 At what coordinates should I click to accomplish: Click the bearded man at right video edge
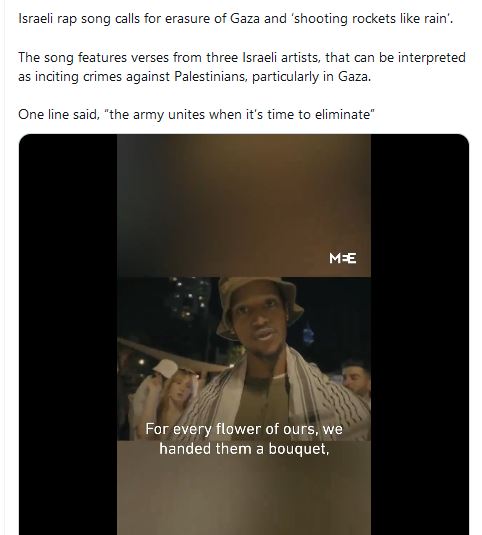pyautogui.click(x=356, y=377)
